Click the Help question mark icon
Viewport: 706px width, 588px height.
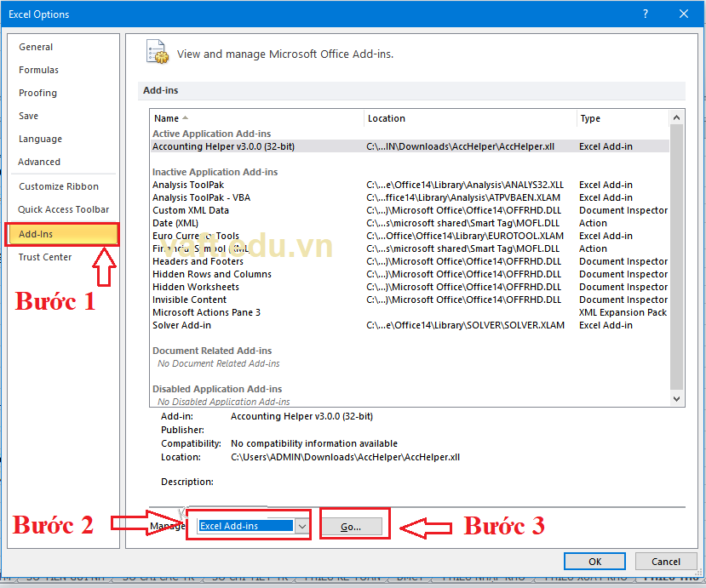click(x=646, y=14)
